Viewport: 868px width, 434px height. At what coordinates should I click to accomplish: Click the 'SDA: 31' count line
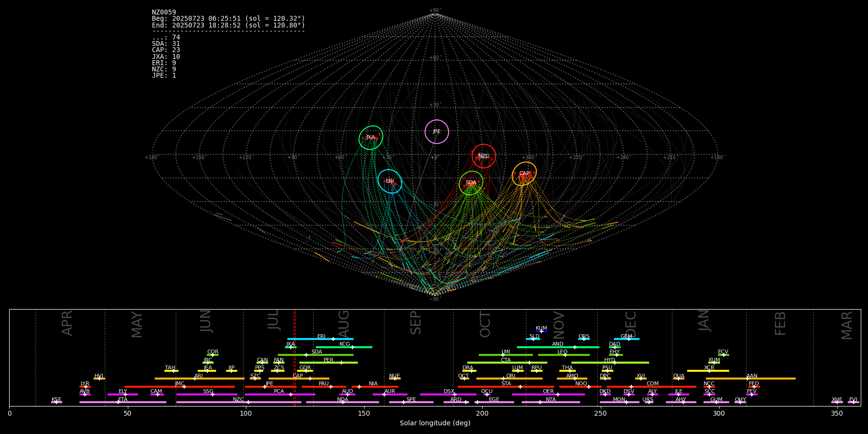point(166,44)
